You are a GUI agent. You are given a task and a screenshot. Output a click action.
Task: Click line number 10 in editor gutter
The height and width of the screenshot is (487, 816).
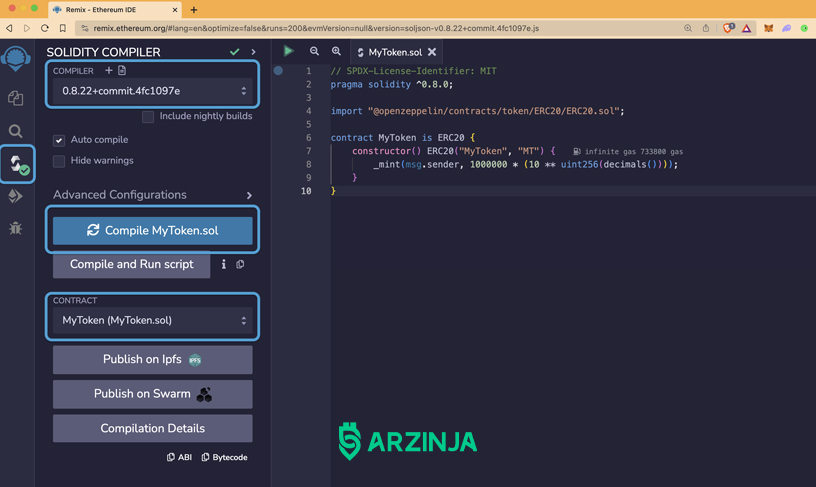point(306,191)
